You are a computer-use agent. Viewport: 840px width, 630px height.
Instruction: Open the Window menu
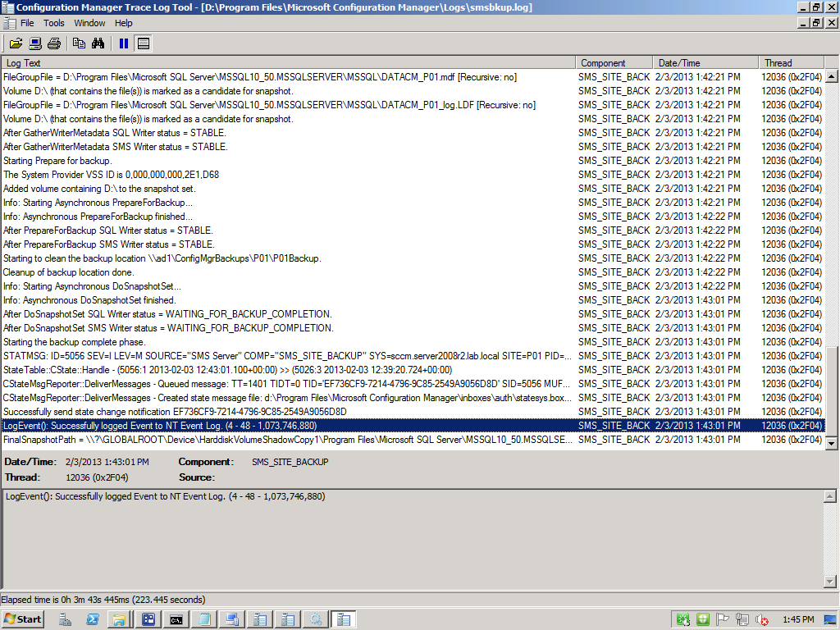pos(89,23)
